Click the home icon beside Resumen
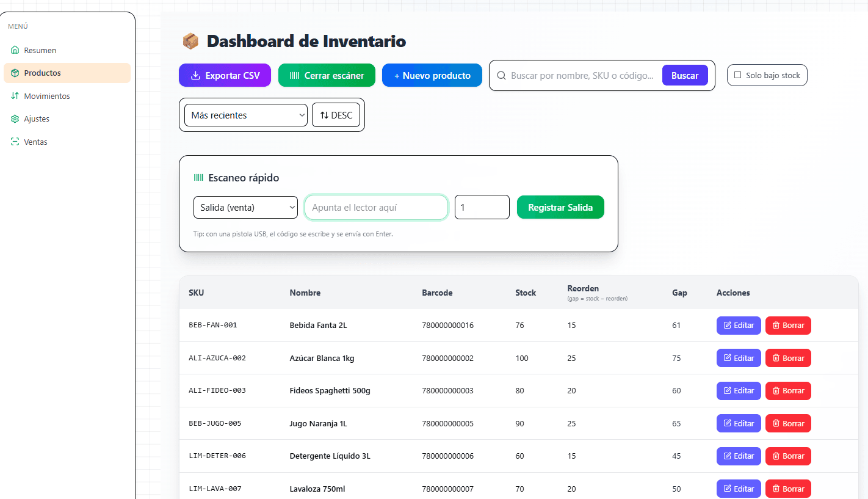868x499 pixels. 15,50
